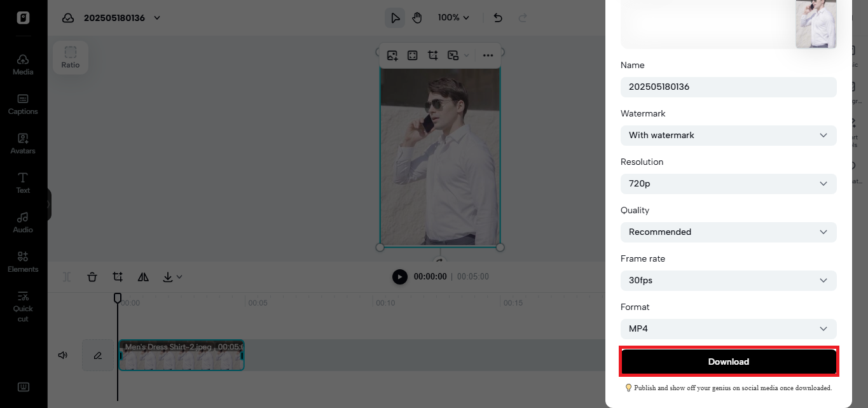Open the more options menu above the canvas
The image size is (868, 408).
click(x=488, y=55)
